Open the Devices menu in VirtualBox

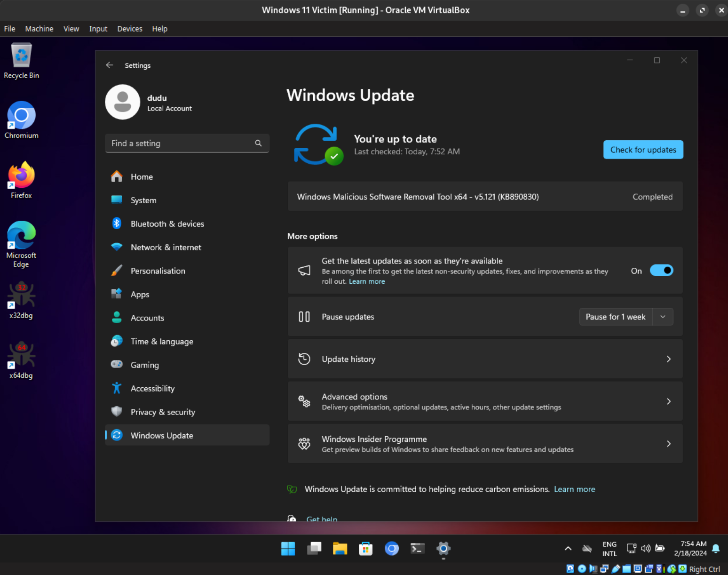point(130,29)
